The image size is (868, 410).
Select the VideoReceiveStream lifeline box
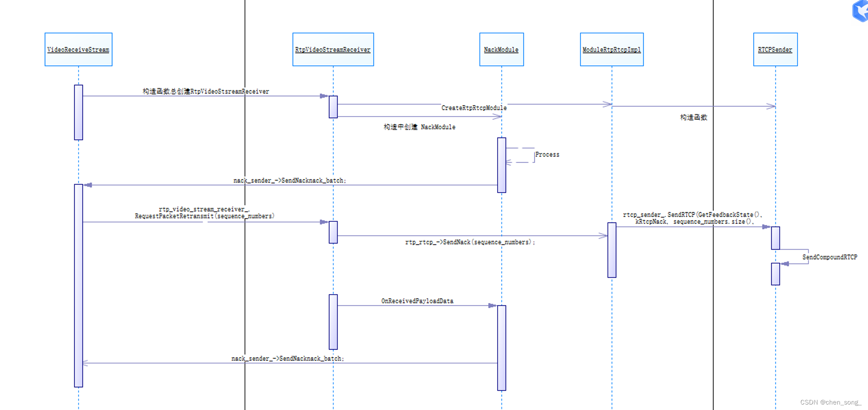tap(79, 49)
